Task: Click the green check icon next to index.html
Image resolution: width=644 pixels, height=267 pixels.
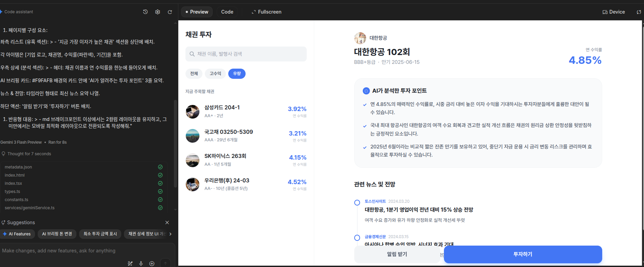Action: 160,175
